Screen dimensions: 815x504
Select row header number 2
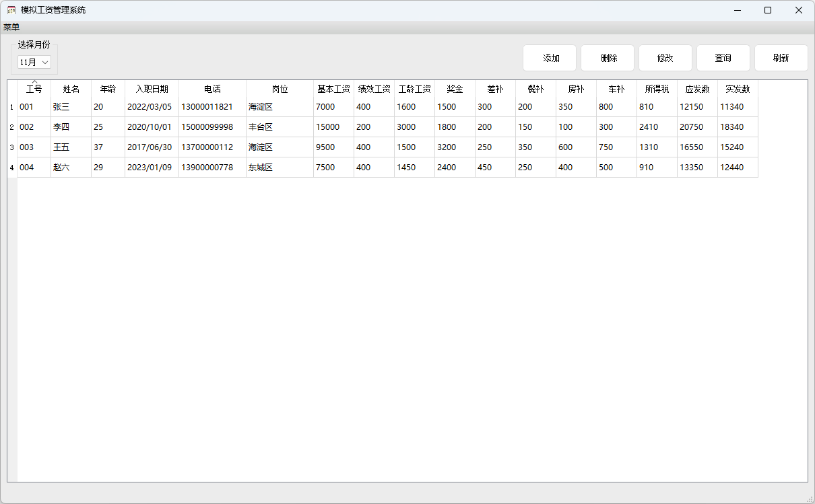[x=12, y=127]
